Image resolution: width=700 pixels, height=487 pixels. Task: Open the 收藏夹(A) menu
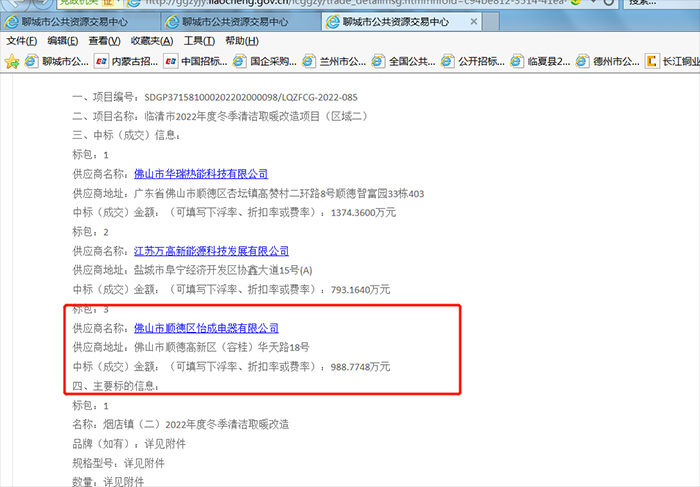pyautogui.click(x=152, y=41)
